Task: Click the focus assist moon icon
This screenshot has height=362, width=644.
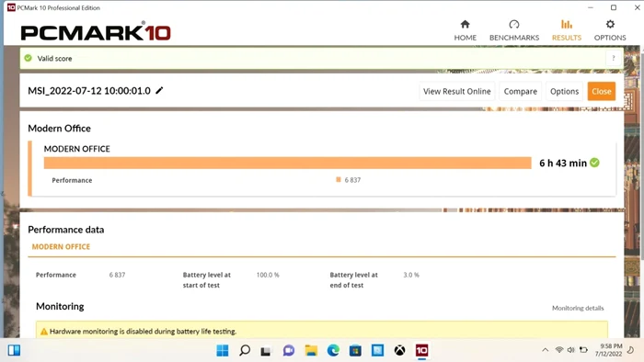Action: 630,350
